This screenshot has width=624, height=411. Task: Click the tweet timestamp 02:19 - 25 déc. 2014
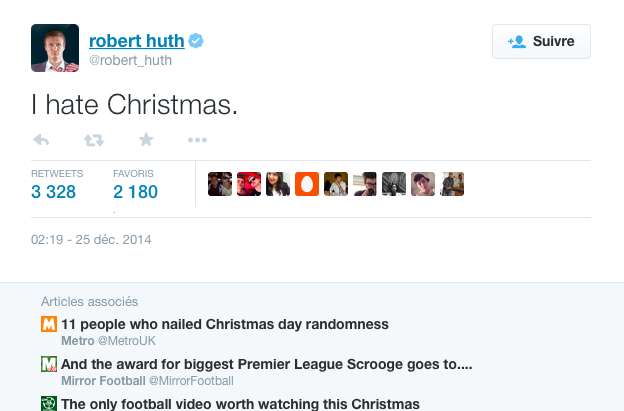tap(91, 240)
